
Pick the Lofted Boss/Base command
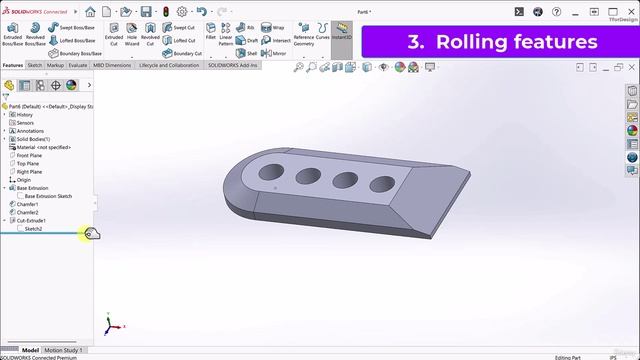pyautogui.click(x=71, y=40)
